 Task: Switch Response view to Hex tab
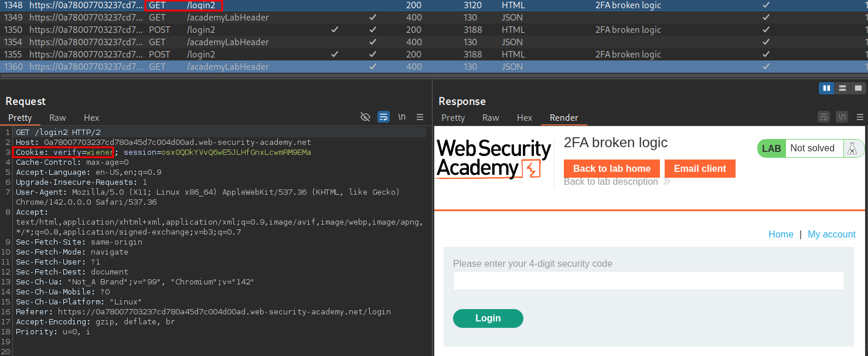525,118
